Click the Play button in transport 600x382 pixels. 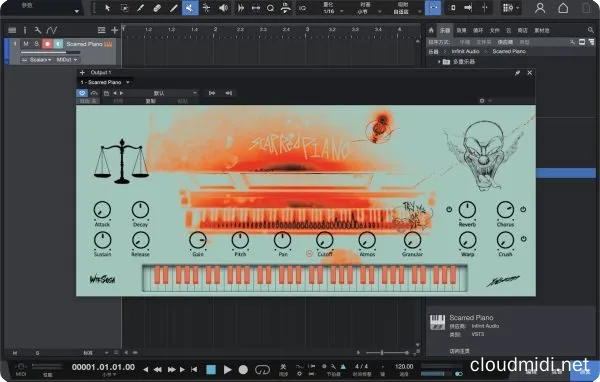coord(227,369)
